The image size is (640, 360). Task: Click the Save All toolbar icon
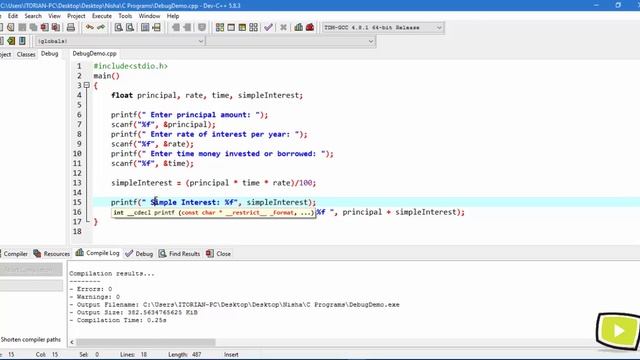[33, 27]
